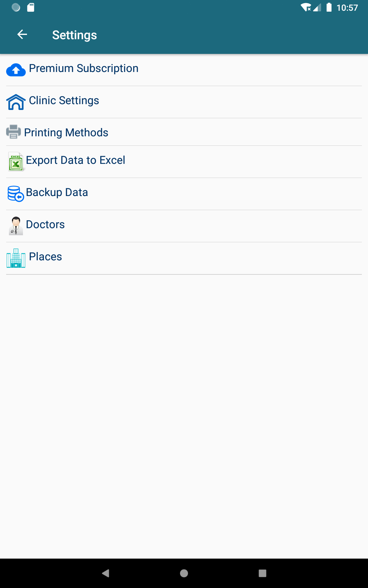Viewport: 368px width, 588px height.
Task: Click the buildings icon for Places
Action: point(16,258)
